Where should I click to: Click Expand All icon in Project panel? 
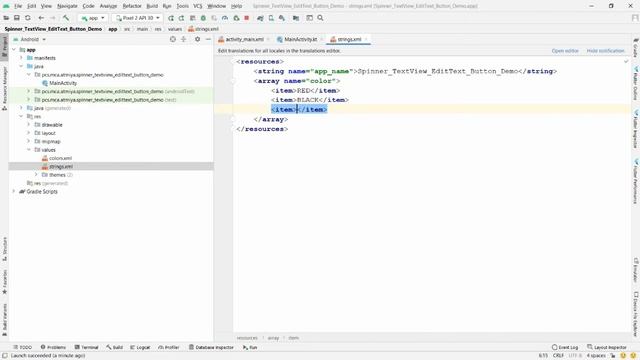pyautogui.click(x=184, y=39)
